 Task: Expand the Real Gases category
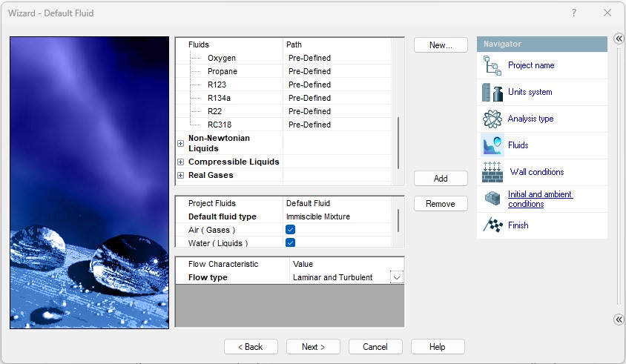coord(180,175)
